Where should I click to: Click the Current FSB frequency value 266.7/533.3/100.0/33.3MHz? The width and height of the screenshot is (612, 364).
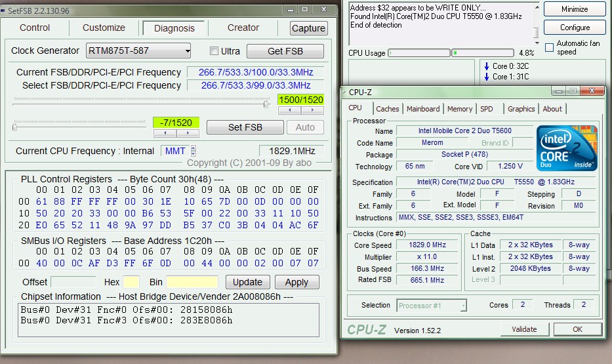coord(256,72)
